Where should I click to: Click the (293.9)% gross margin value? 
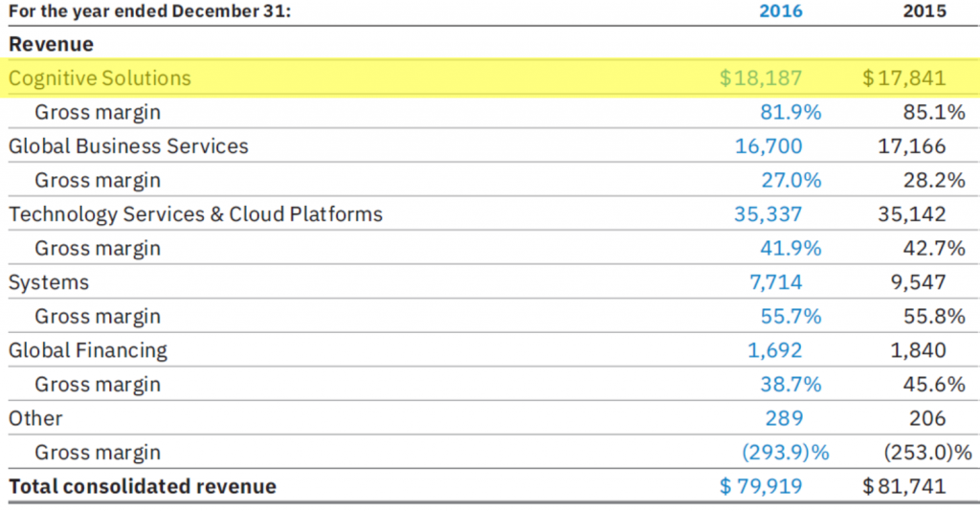782,452
